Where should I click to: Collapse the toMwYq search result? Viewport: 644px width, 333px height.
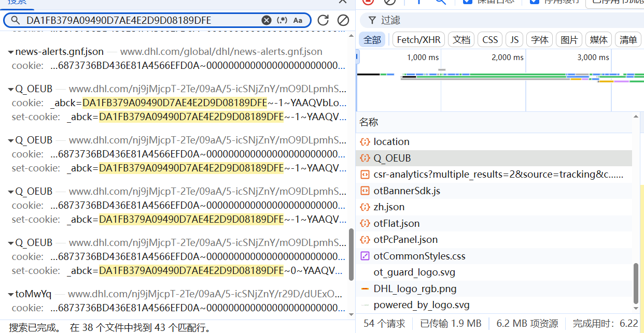pos(11,294)
